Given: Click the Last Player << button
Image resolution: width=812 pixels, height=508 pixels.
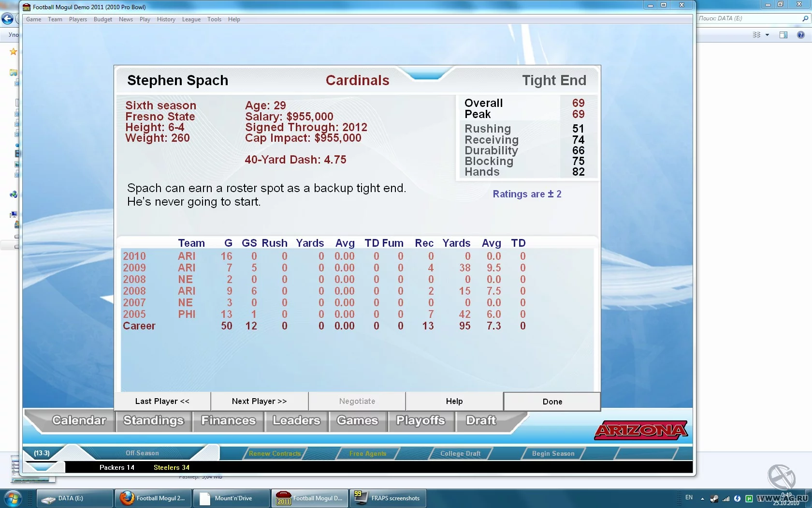Looking at the screenshot, I should pyautogui.click(x=162, y=401).
